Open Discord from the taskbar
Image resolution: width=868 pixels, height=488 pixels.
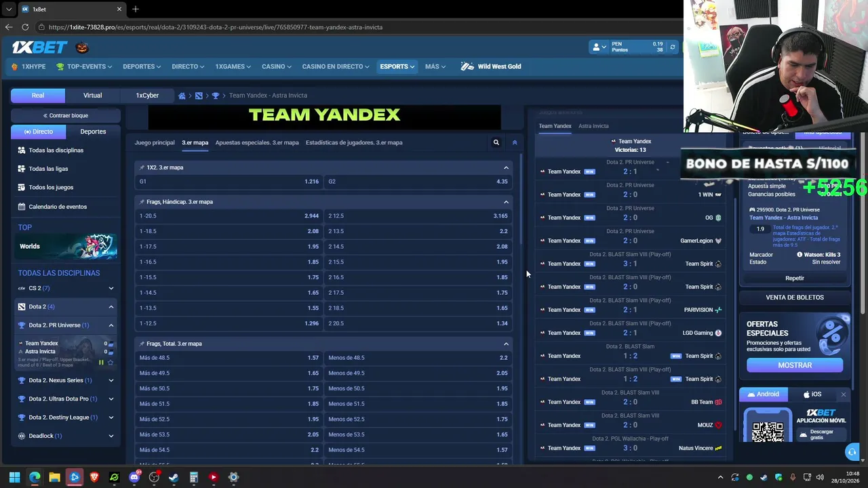pos(134,477)
